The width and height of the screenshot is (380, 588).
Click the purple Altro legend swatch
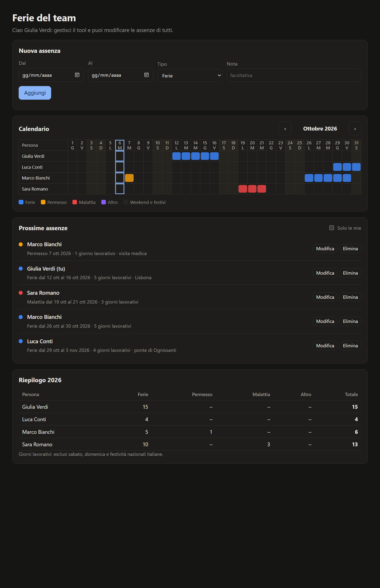point(104,202)
